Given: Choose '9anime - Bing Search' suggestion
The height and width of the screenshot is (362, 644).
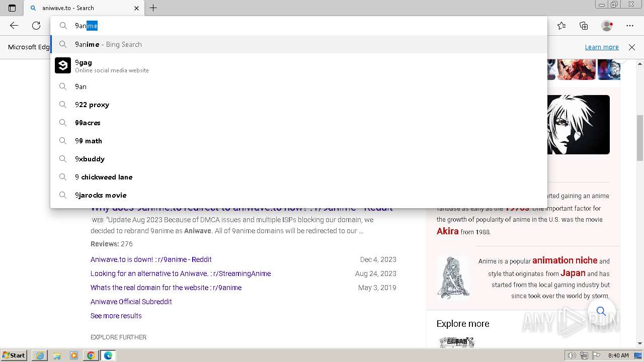Looking at the screenshot, I should point(299,44).
